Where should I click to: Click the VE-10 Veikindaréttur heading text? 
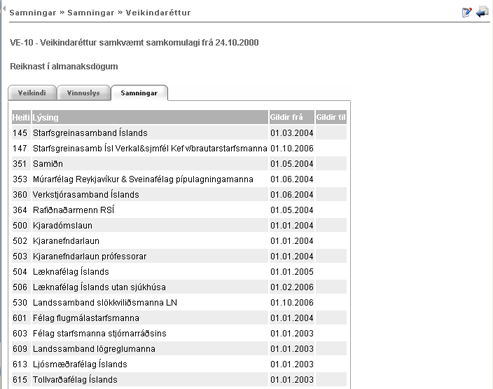pos(134,43)
